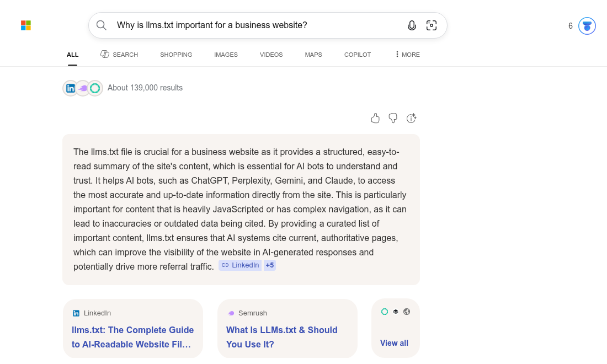Click black layered favicon in View all card
607x364 pixels.
[x=396, y=312]
